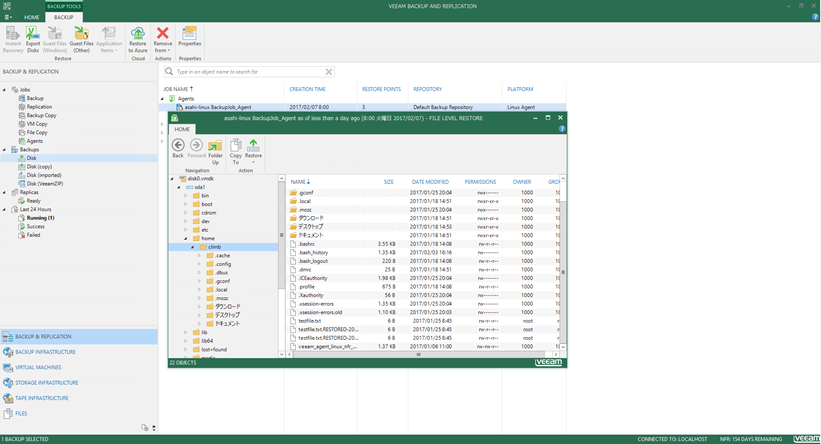Open help in file level restore window
The width and height of the screenshot is (821, 444).
562,129
